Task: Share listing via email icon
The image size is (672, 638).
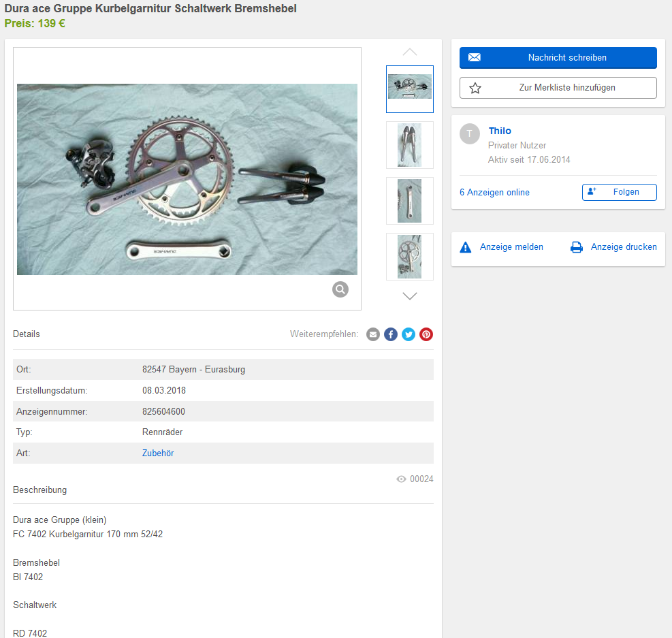Action: click(373, 334)
